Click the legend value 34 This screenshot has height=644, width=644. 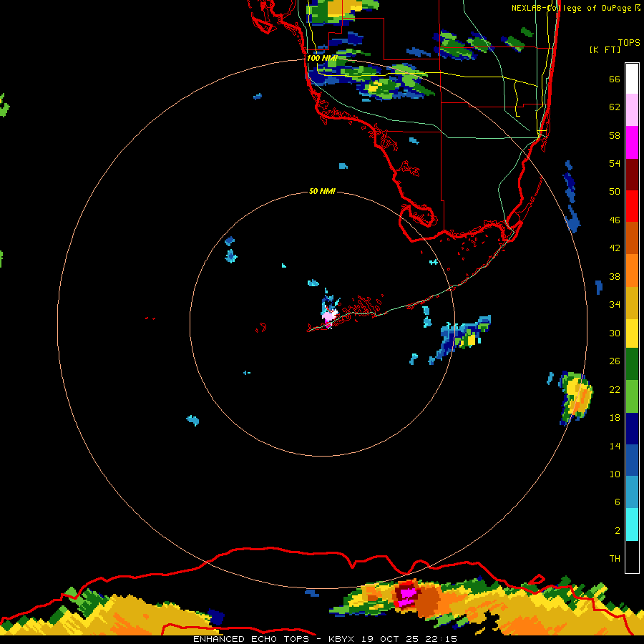click(615, 304)
